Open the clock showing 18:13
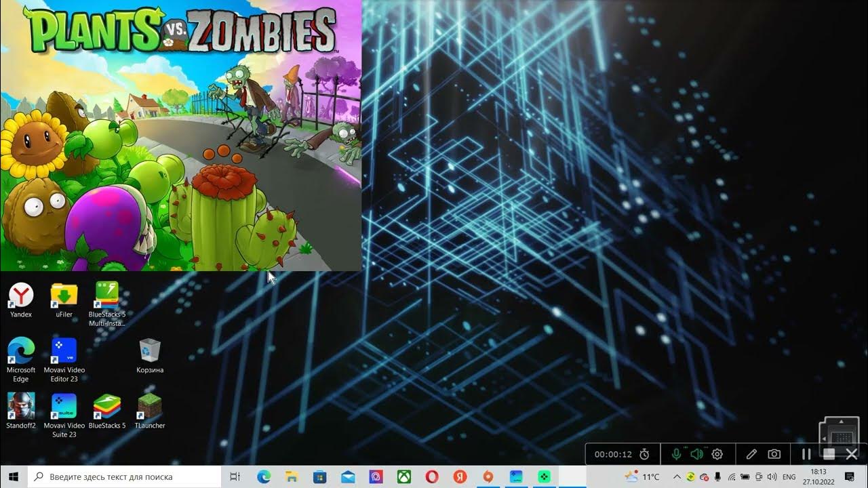 [x=819, y=476]
